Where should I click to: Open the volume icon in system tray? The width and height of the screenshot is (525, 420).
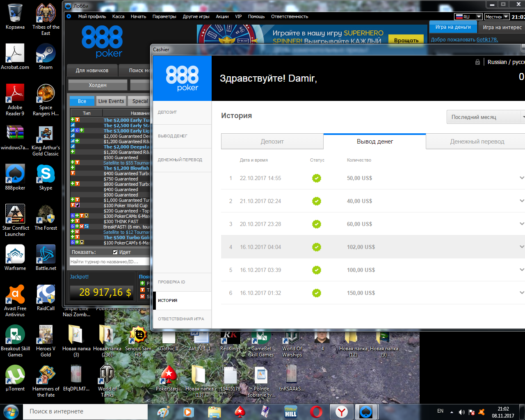pyautogui.click(x=462, y=412)
